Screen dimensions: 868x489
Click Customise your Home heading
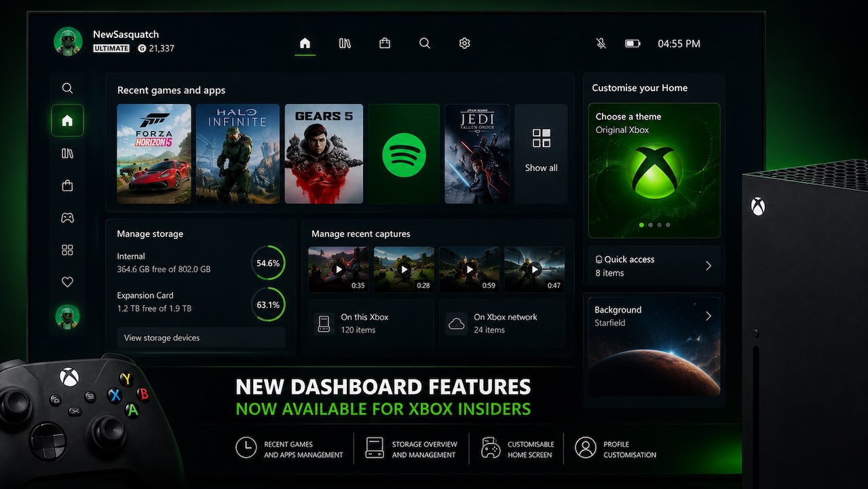pyautogui.click(x=639, y=88)
